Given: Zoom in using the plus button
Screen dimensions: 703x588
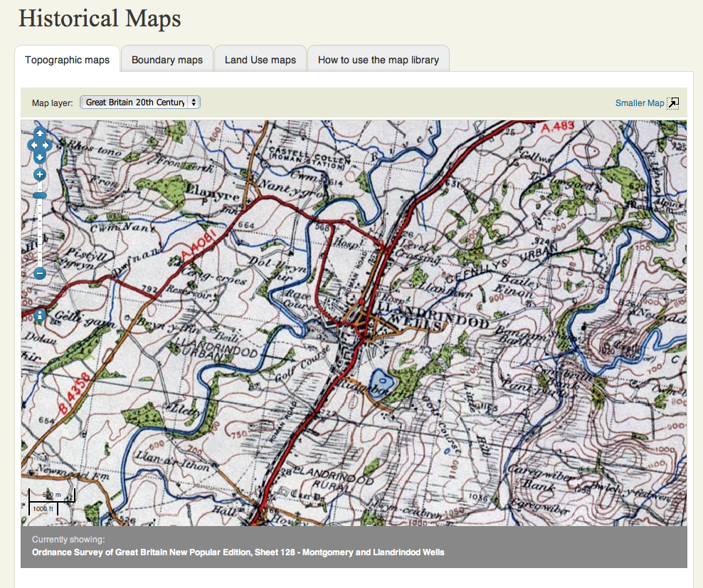Looking at the screenshot, I should point(40,174).
